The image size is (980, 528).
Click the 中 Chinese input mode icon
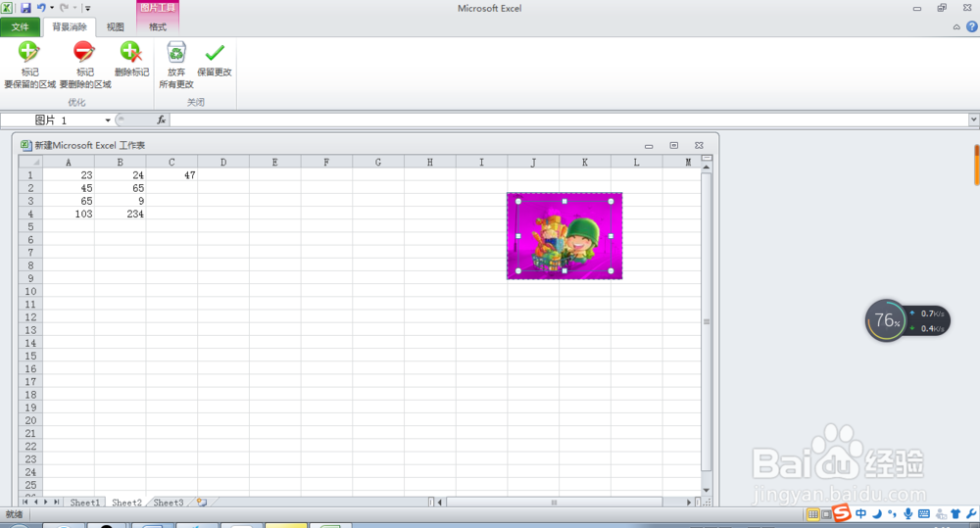click(x=861, y=513)
